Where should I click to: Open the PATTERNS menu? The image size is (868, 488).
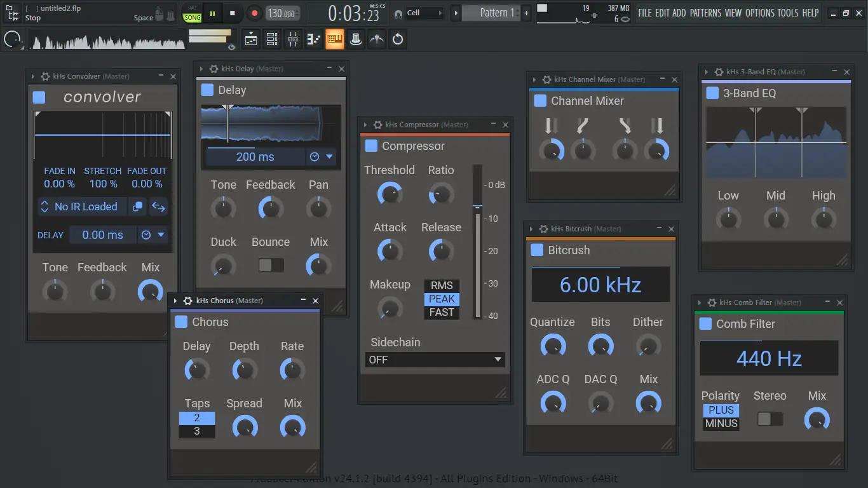(705, 13)
